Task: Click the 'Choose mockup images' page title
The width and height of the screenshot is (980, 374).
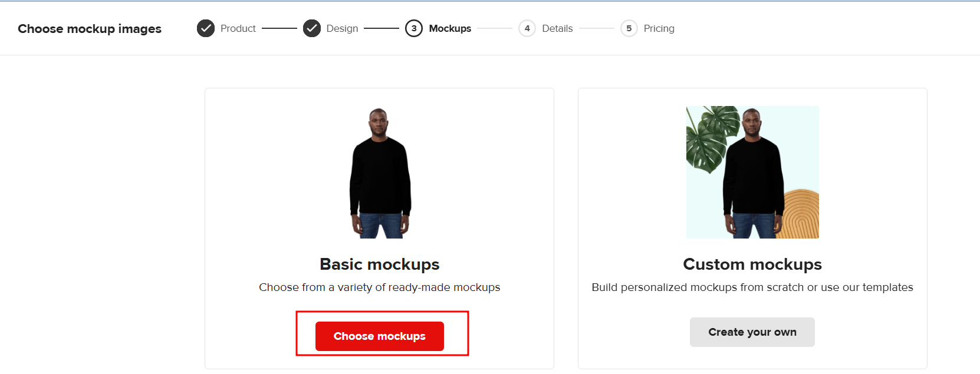Action: coord(90,29)
